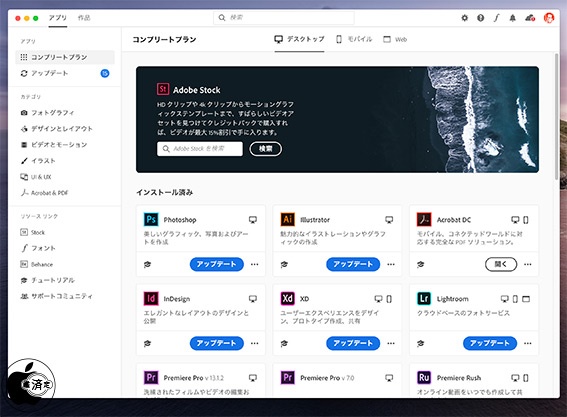Update Photoshop with アップデート button
This screenshot has height=417, width=567.
217,264
